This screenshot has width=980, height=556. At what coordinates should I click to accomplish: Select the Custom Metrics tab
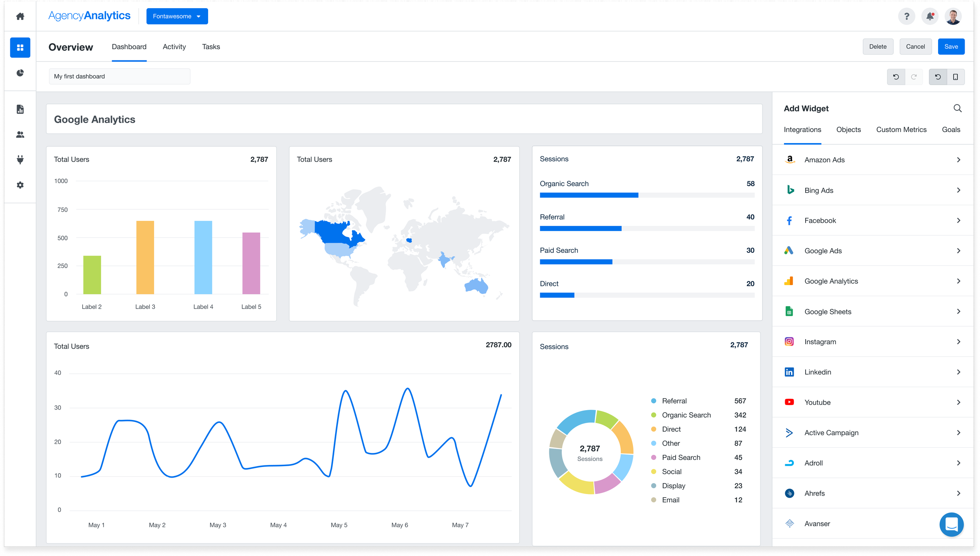901,130
